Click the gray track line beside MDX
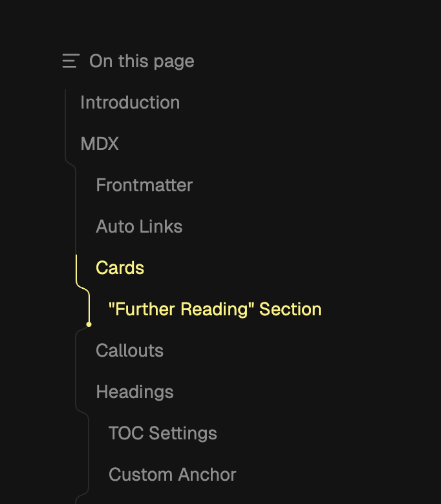Viewport: 441px width, 504px height. tap(65, 144)
